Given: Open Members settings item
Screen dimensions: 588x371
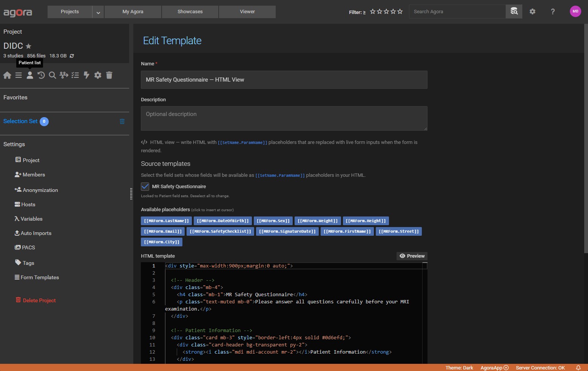Looking at the screenshot, I should pyautogui.click(x=30, y=175).
